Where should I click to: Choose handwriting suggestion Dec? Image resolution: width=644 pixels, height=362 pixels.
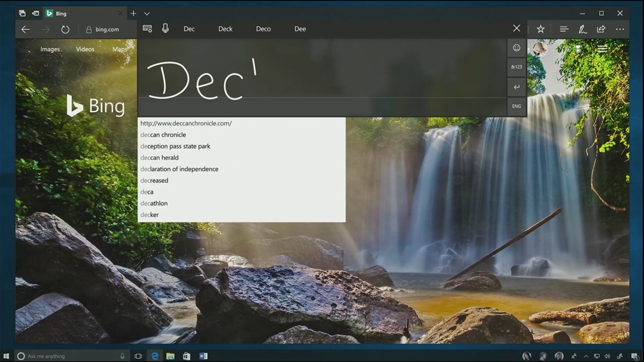pos(189,29)
